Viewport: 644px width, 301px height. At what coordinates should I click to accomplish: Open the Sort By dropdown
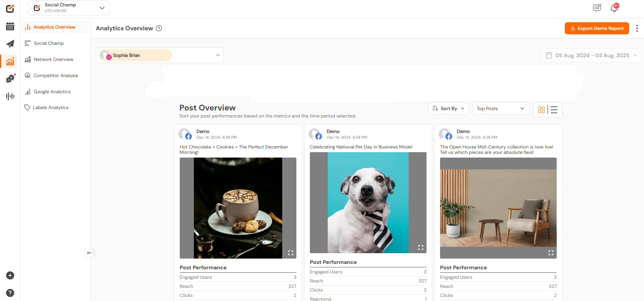[x=448, y=108]
